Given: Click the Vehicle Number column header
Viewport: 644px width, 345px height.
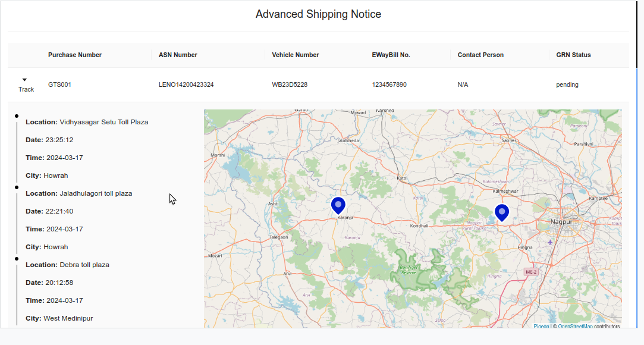Looking at the screenshot, I should coord(296,55).
